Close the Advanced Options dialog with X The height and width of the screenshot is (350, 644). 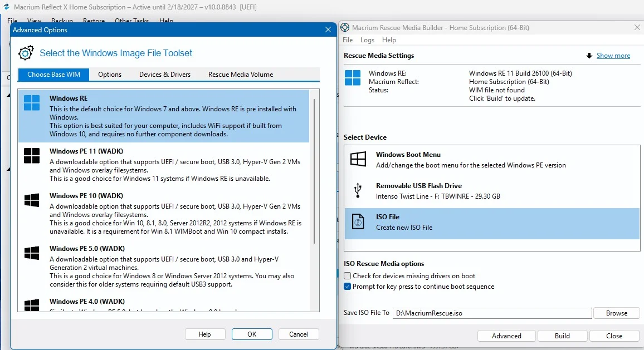[328, 29]
